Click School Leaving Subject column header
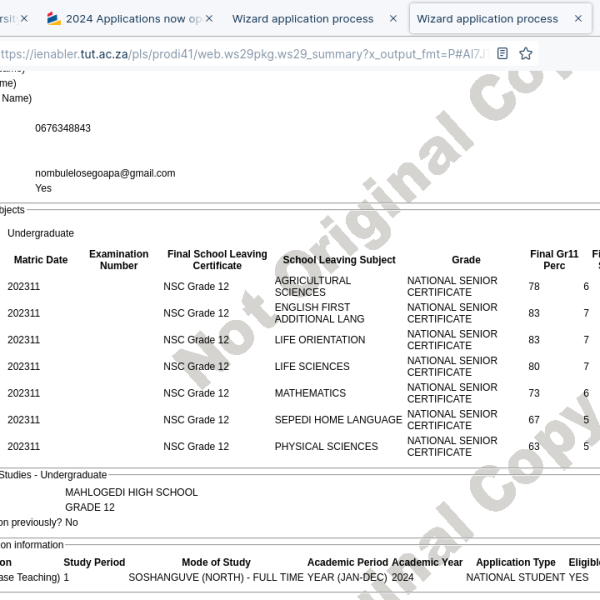This screenshot has height=600, width=600. click(x=339, y=260)
